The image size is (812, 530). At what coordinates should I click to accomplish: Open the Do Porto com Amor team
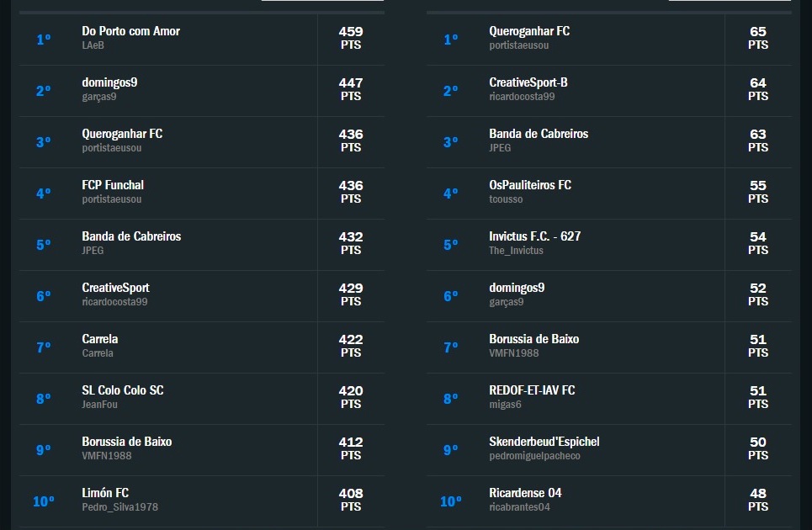click(202, 40)
